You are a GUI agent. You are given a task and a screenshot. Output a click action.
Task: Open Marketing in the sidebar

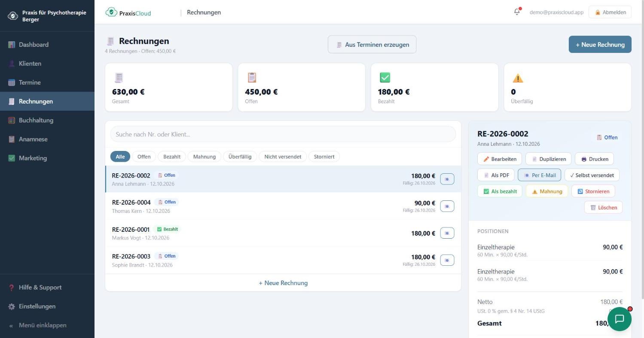pos(47,158)
